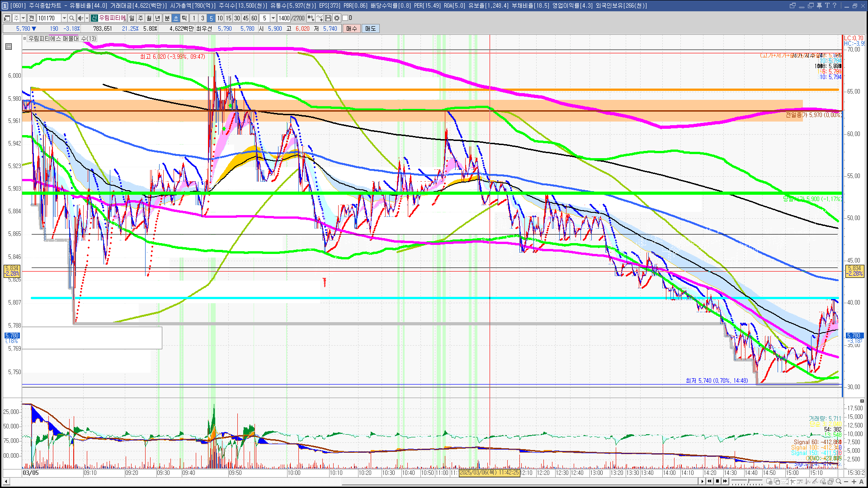The image size is (868, 488).
Task: Click the grid table icon at chart left edge
Action: coord(9,47)
